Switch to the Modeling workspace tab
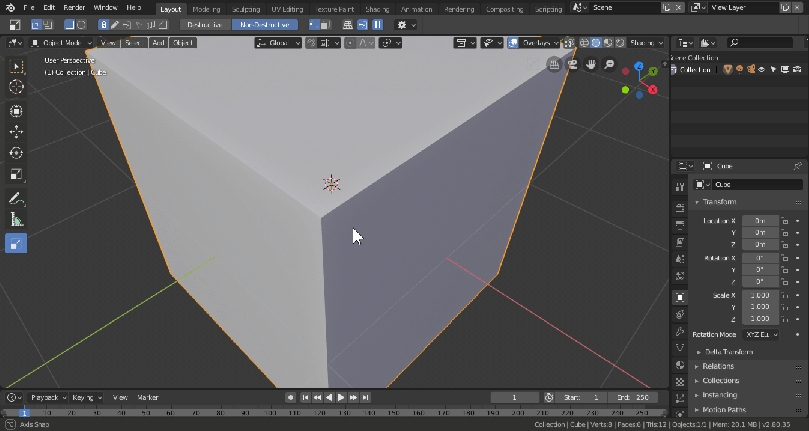The height and width of the screenshot is (431, 809). [206, 8]
